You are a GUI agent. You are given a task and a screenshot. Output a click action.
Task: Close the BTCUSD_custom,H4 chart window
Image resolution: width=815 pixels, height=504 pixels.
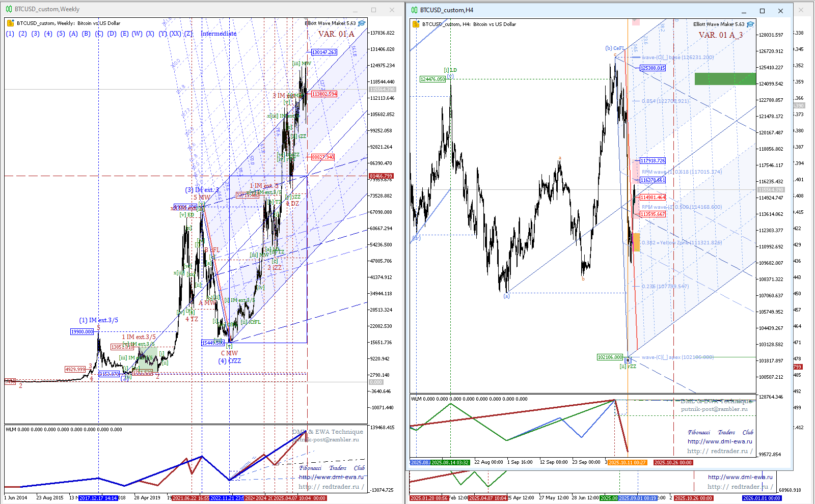(x=780, y=11)
